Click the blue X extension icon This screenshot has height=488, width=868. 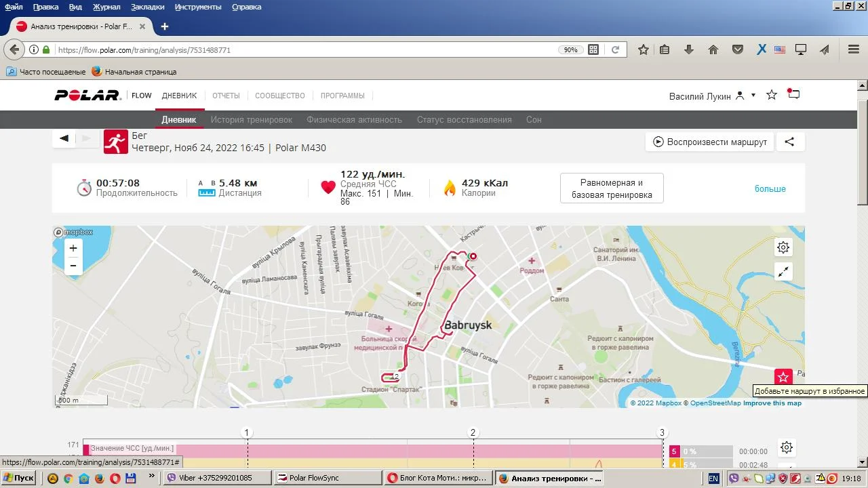click(762, 49)
